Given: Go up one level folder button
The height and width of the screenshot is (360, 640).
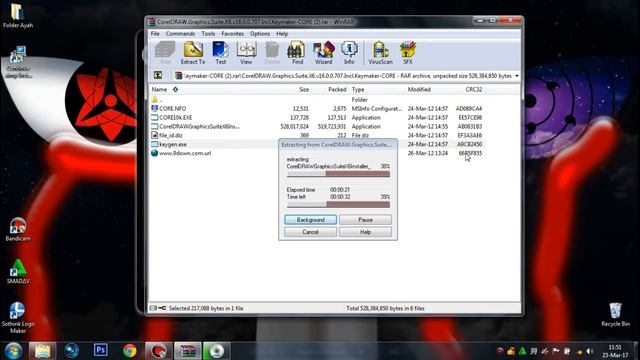Looking at the screenshot, I should [158, 76].
